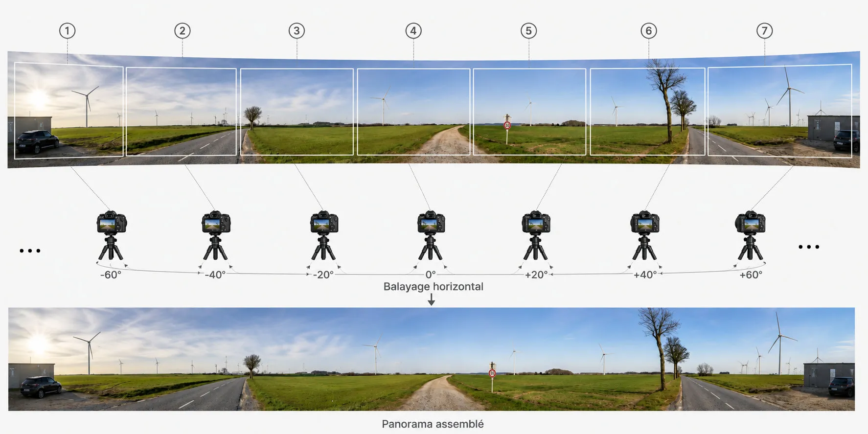Click the ellipsis beside the -60° camera
The height and width of the screenshot is (434, 868).
tap(30, 251)
